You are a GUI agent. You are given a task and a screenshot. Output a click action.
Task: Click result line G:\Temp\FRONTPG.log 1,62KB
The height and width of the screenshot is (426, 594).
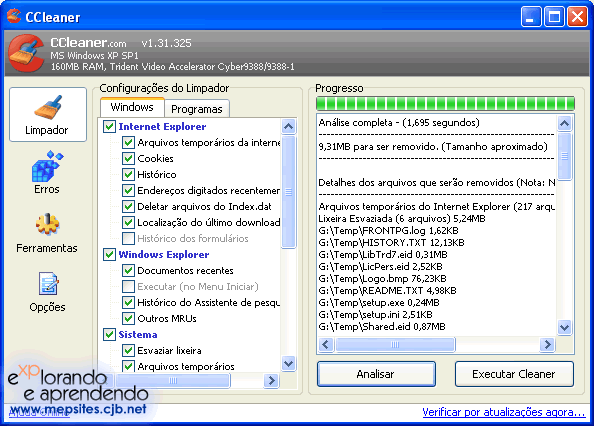tap(388, 231)
